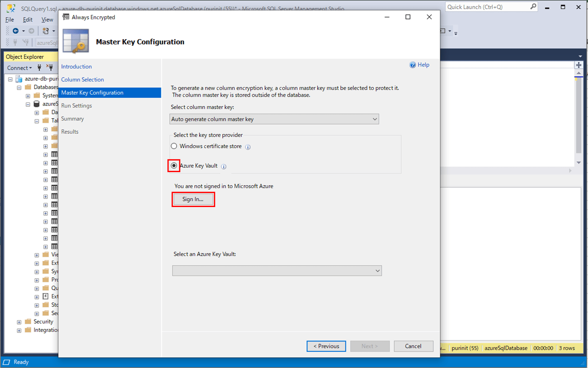Open the File menu
The image size is (588, 368).
tap(10, 20)
